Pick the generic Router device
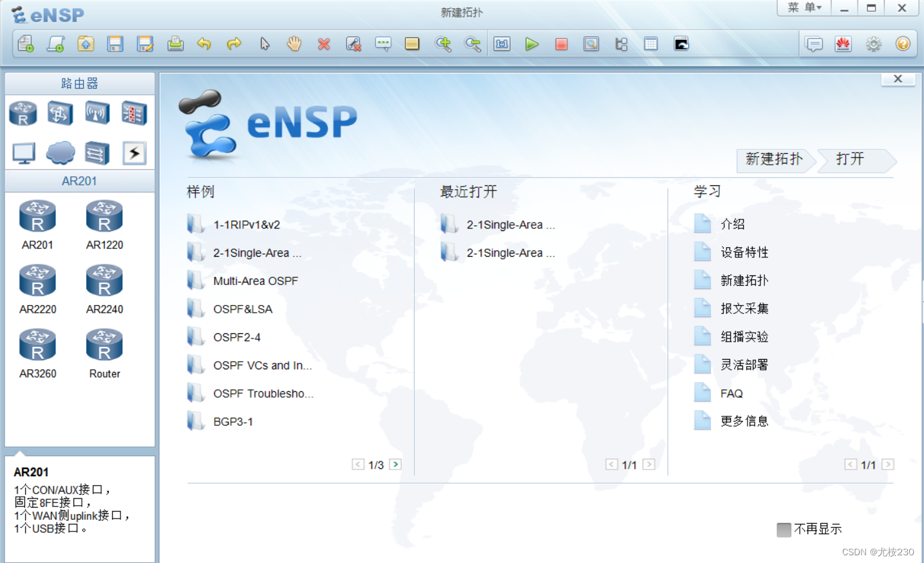 coord(104,353)
